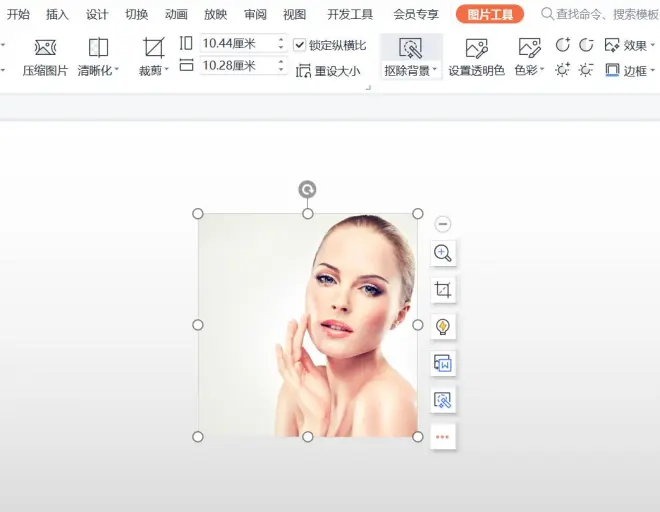Screen dimensions: 660x512
Task: Click the Color (色彩) icon
Action: tap(530, 48)
